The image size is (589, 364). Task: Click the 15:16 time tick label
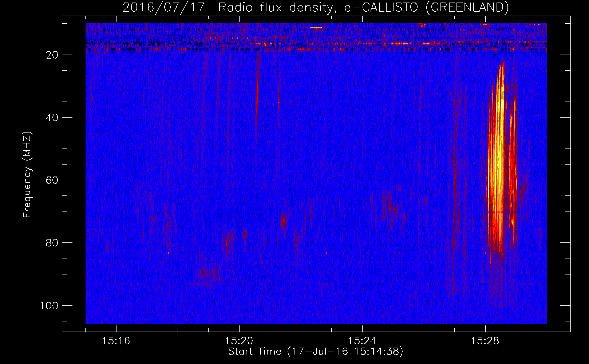point(116,341)
